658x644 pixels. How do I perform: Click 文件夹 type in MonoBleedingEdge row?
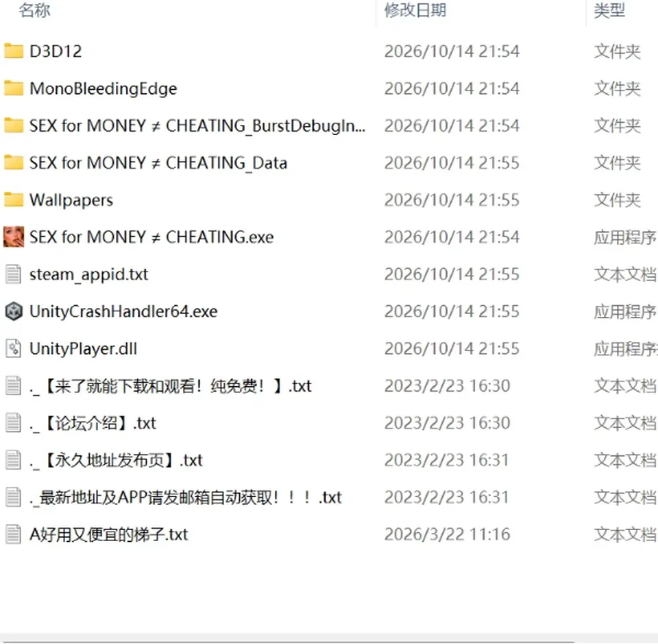coord(618,88)
